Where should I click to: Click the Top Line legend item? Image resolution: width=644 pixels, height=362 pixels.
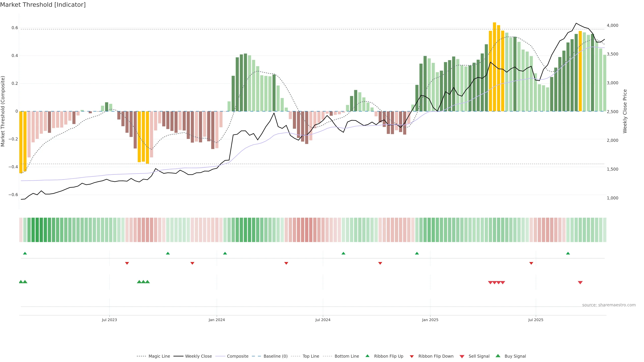[311, 356]
